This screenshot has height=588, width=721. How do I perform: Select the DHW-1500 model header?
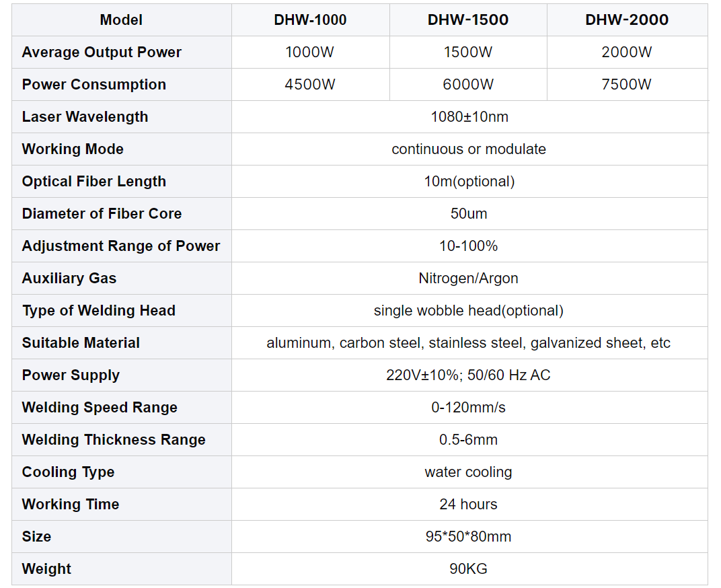[468, 20]
